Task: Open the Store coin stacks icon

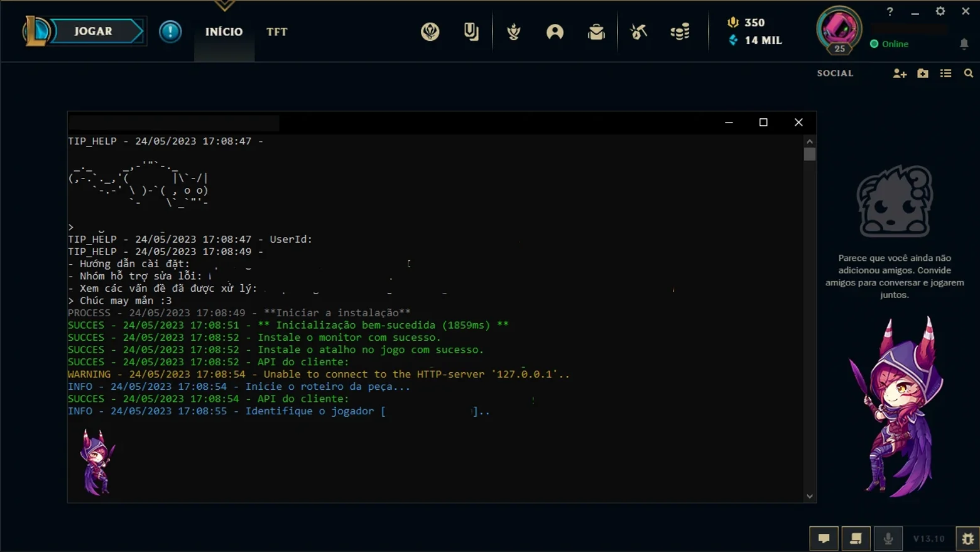Action: [x=680, y=31]
